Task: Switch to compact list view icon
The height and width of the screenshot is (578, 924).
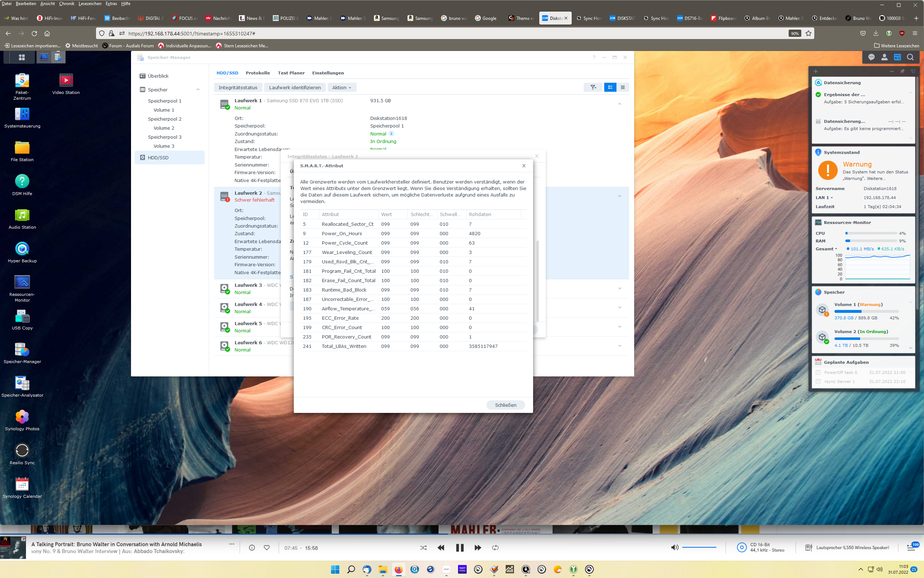Action: click(623, 87)
